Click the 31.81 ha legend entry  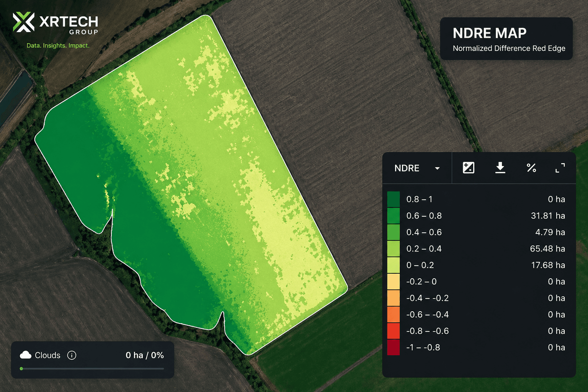click(547, 216)
